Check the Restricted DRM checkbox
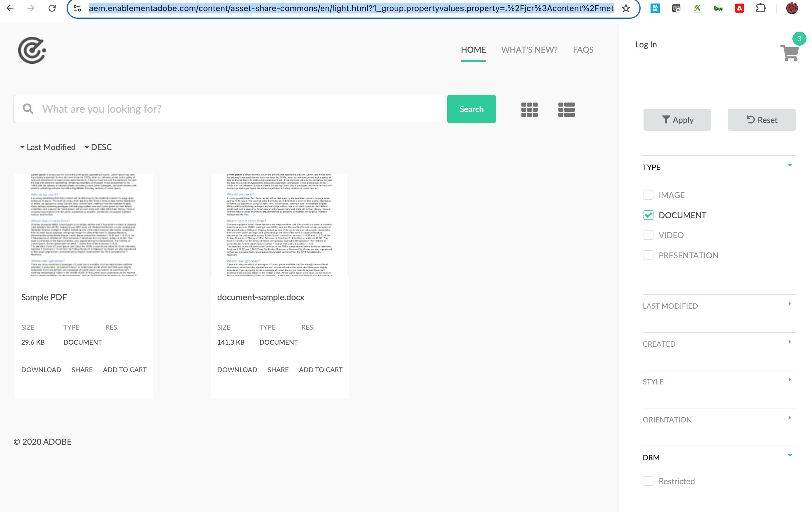Screen dimensions: 812x512 (x=648, y=481)
